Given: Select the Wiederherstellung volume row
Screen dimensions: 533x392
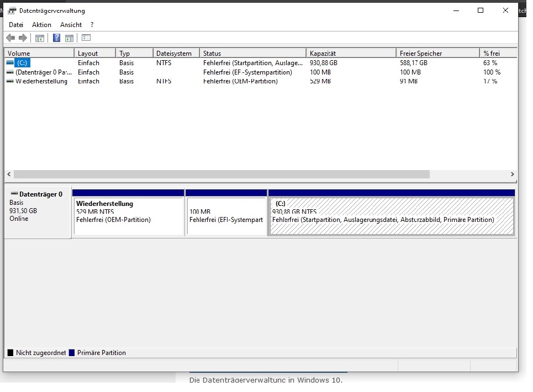Looking at the screenshot, I should (261, 81).
